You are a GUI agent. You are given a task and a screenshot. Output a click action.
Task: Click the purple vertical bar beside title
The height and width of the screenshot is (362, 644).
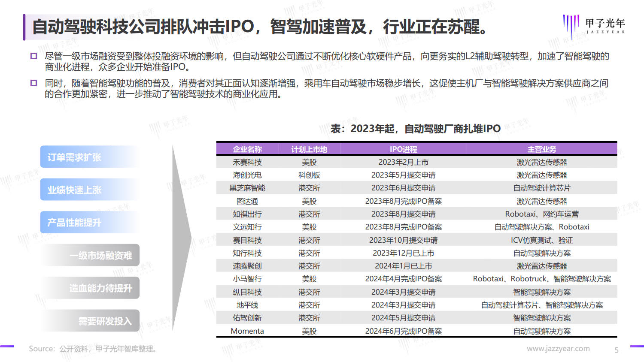pos(24,27)
